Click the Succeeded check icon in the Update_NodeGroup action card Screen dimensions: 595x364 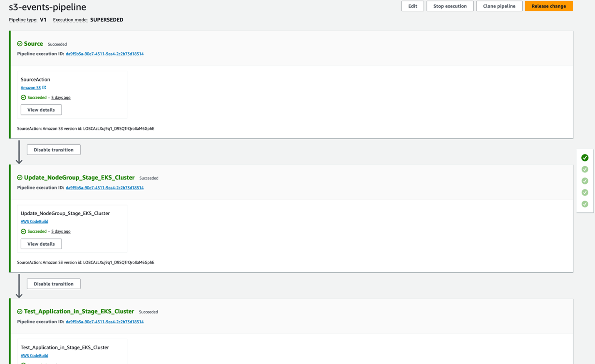(23, 231)
